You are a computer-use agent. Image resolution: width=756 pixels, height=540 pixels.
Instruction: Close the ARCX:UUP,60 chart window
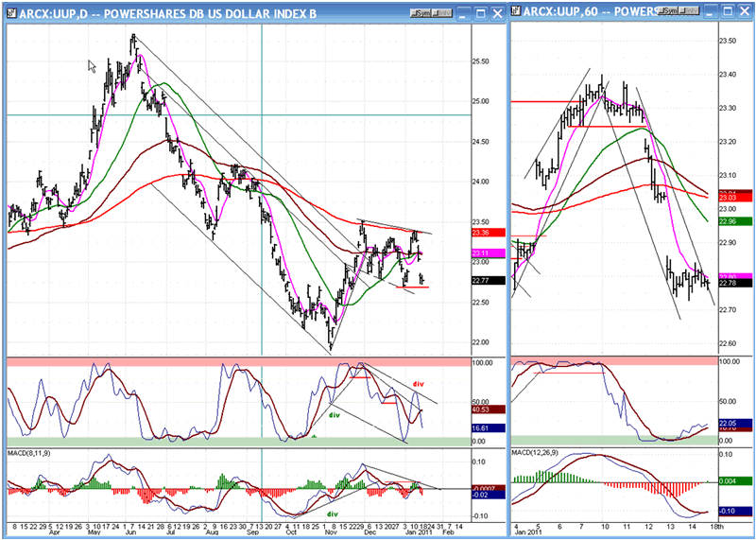tap(745, 10)
